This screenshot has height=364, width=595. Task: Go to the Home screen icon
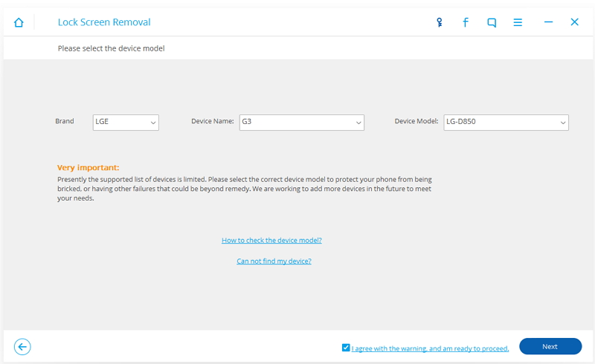19,22
